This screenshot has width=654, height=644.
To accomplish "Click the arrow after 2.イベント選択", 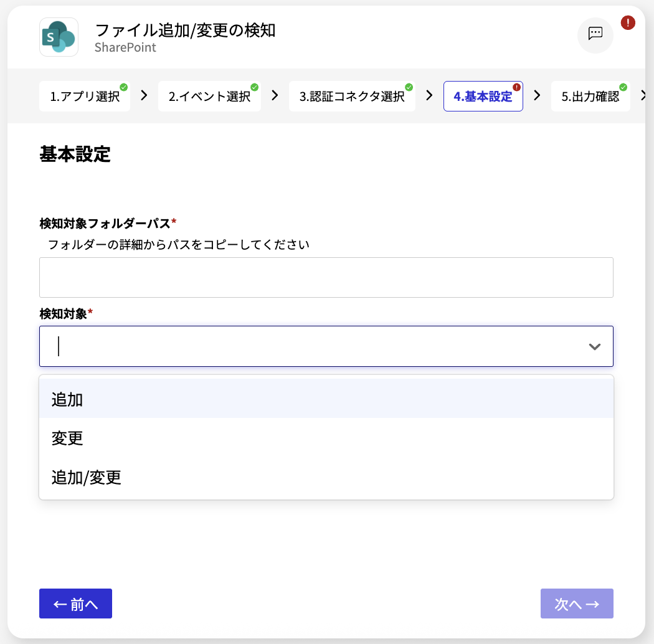I will pos(275,95).
